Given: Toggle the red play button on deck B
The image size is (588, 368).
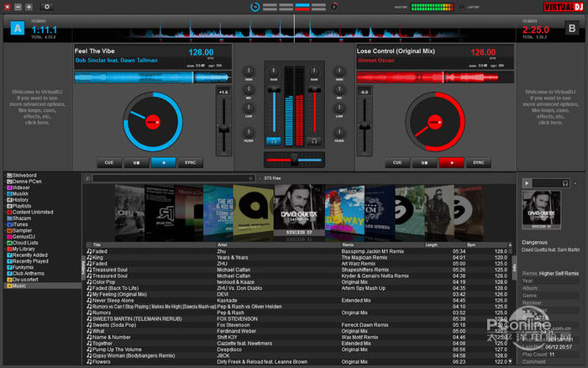Looking at the screenshot, I should click(x=452, y=163).
